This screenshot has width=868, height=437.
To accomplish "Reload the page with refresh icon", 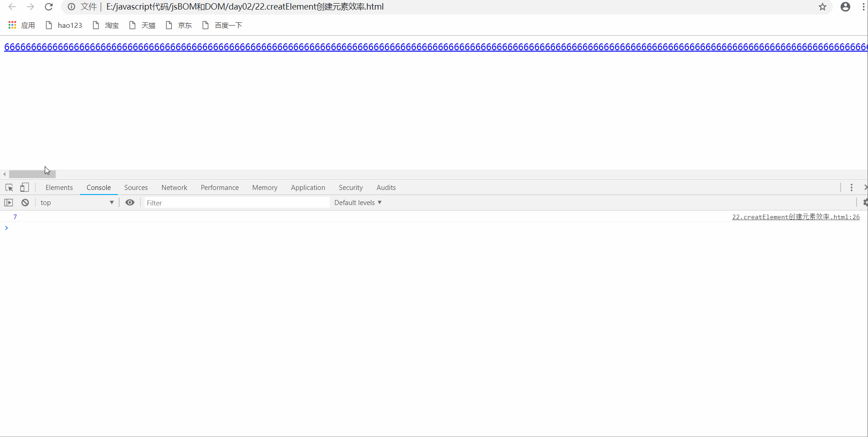I will pyautogui.click(x=49, y=7).
